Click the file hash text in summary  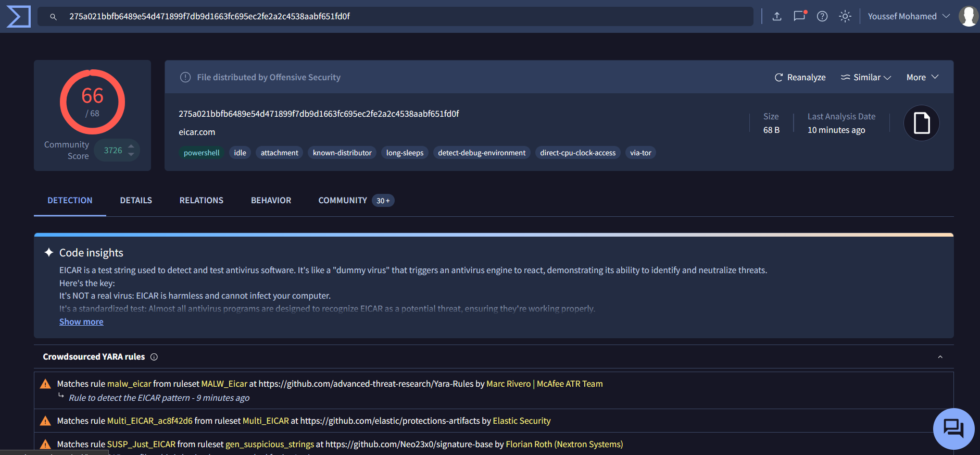click(x=319, y=114)
